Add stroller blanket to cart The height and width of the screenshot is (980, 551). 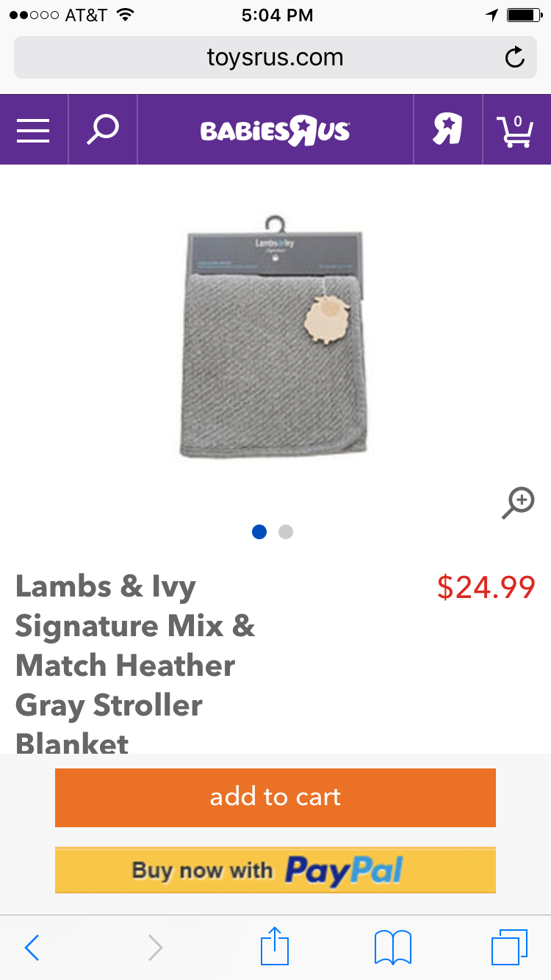(275, 798)
